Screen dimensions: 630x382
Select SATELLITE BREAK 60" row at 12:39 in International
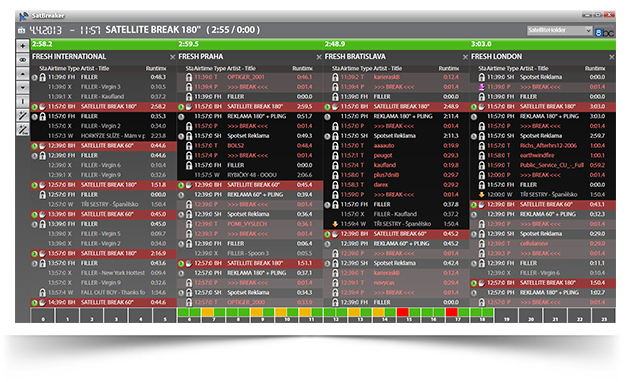click(x=104, y=146)
